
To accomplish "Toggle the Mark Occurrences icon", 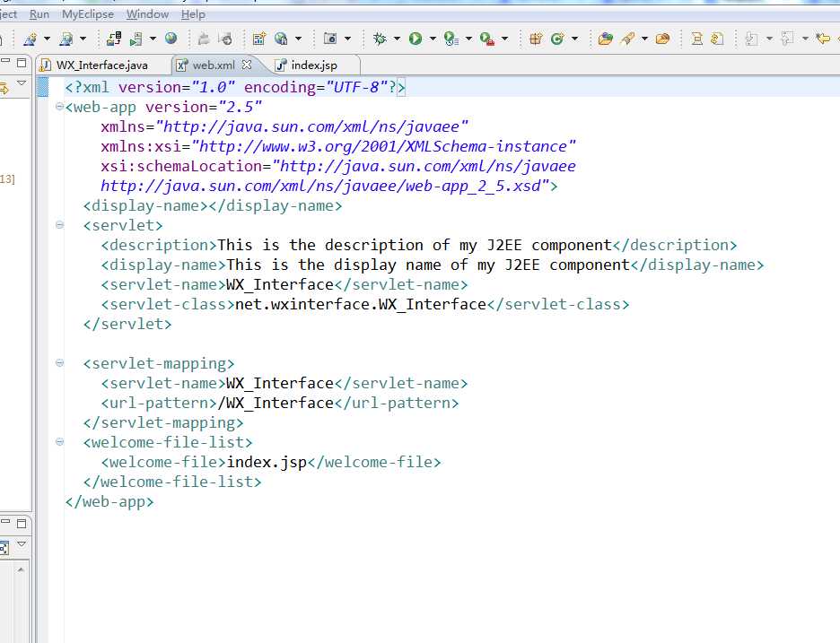I will pyautogui.click(x=697, y=39).
